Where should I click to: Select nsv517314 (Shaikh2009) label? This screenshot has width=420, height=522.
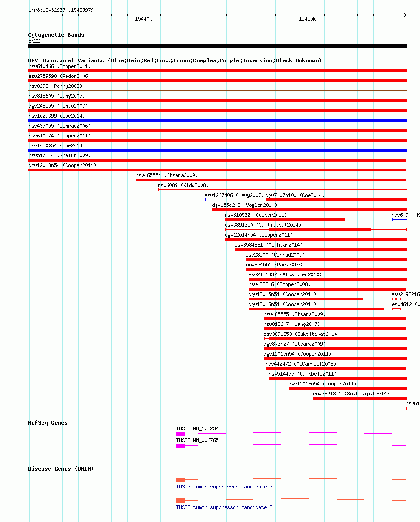click(x=59, y=155)
